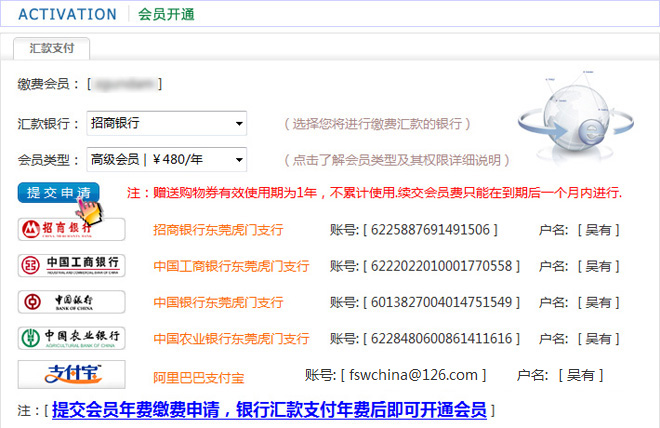Screen dimensions: 660x428
Task: Click the China Merchants Bank logo
Action: 72,230
